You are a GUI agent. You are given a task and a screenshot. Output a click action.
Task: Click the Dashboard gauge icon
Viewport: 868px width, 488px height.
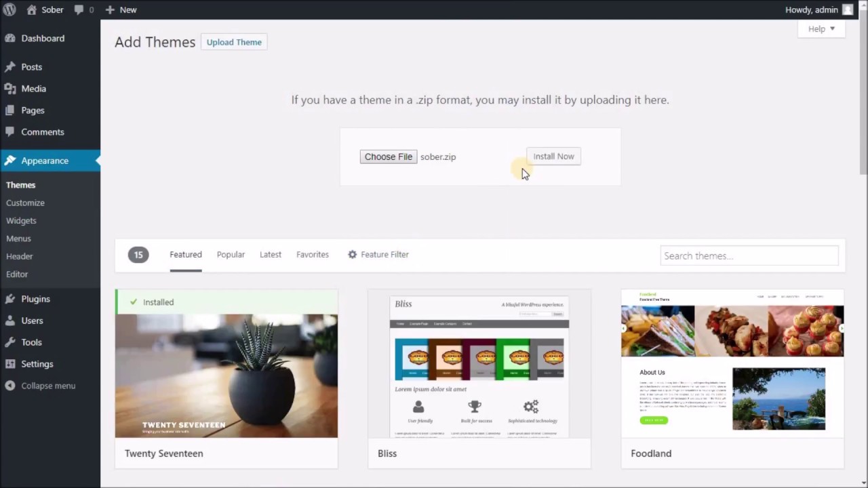point(10,39)
